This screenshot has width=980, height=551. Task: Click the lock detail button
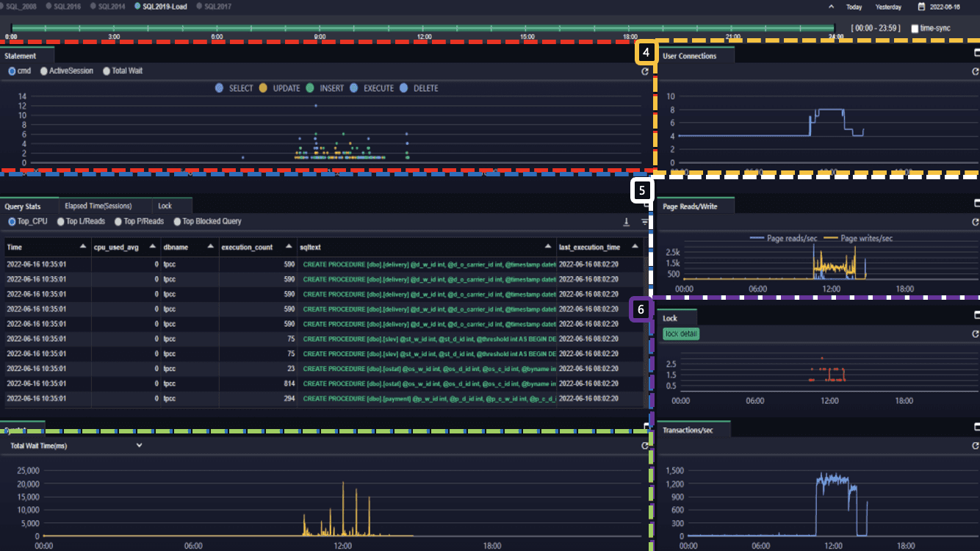tap(681, 334)
